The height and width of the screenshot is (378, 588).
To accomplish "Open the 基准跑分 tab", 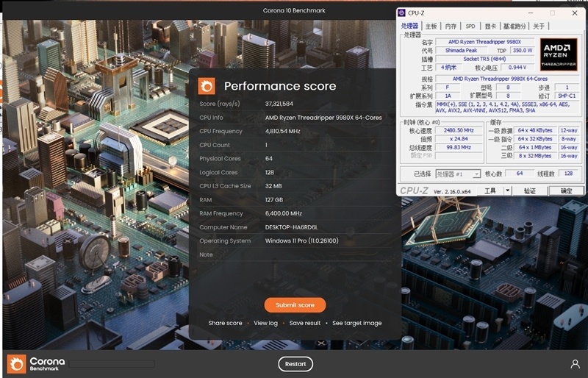I will [514, 26].
